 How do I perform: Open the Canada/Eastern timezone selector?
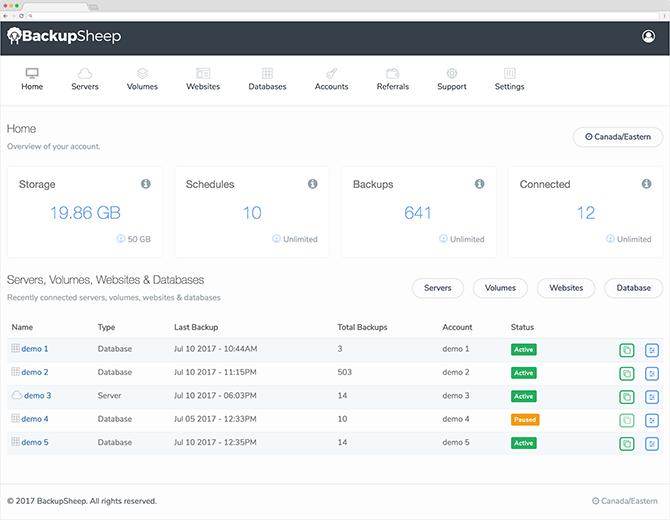point(618,137)
